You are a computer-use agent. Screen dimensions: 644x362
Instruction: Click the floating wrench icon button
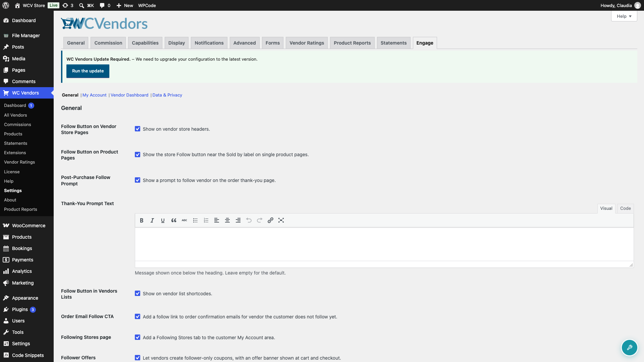click(630, 348)
